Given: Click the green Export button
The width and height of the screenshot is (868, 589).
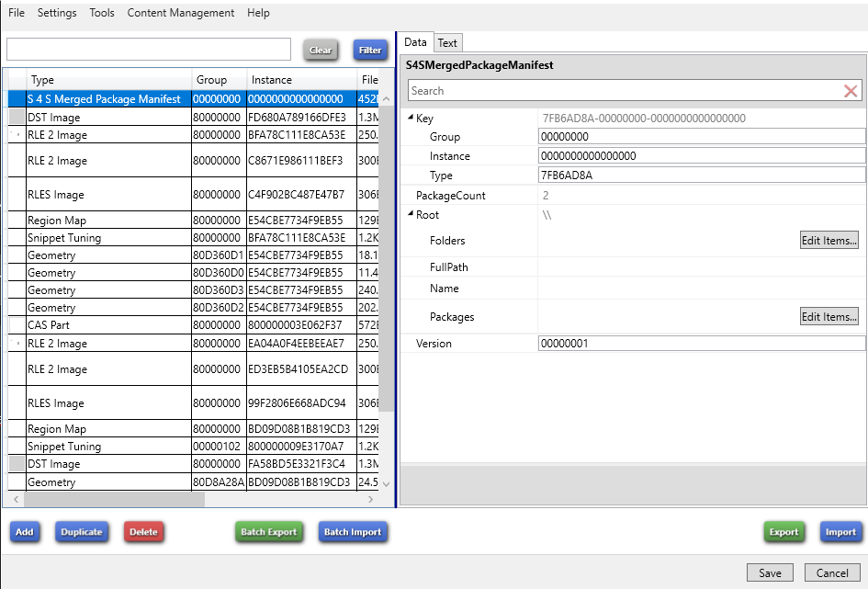Looking at the screenshot, I should (x=783, y=532).
